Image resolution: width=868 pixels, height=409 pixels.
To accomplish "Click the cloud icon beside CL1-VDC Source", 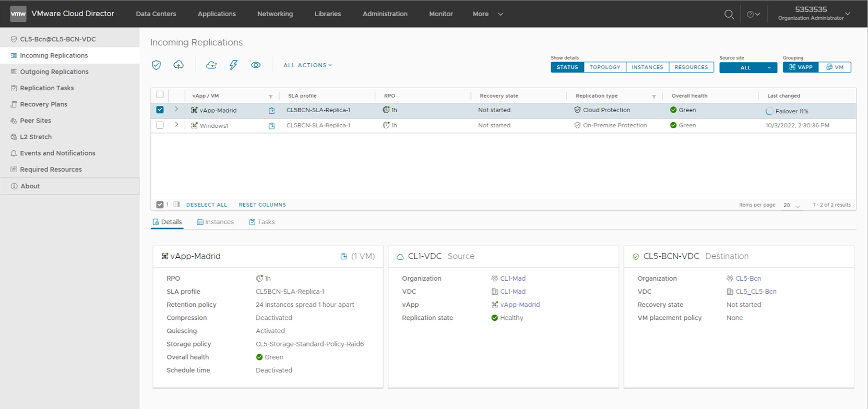I will 400,257.
